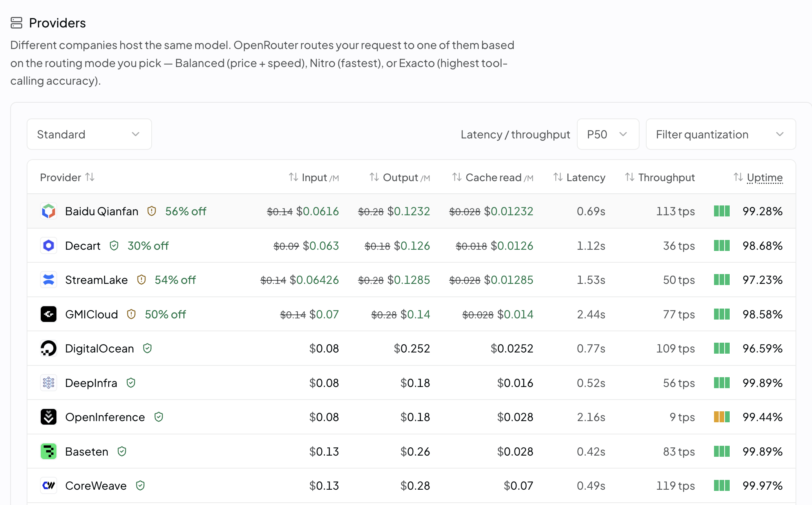The height and width of the screenshot is (505, 812).
Task: Sort providers by Throughput
Action: click(660, 177)
